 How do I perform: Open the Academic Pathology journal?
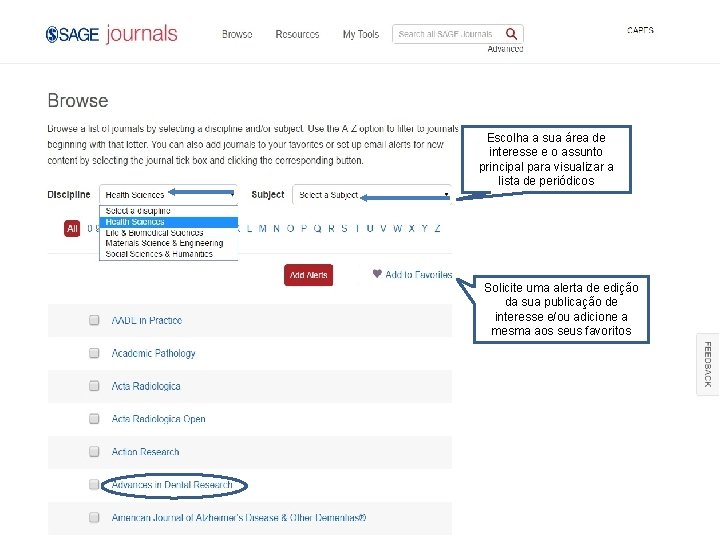[153, 353]
